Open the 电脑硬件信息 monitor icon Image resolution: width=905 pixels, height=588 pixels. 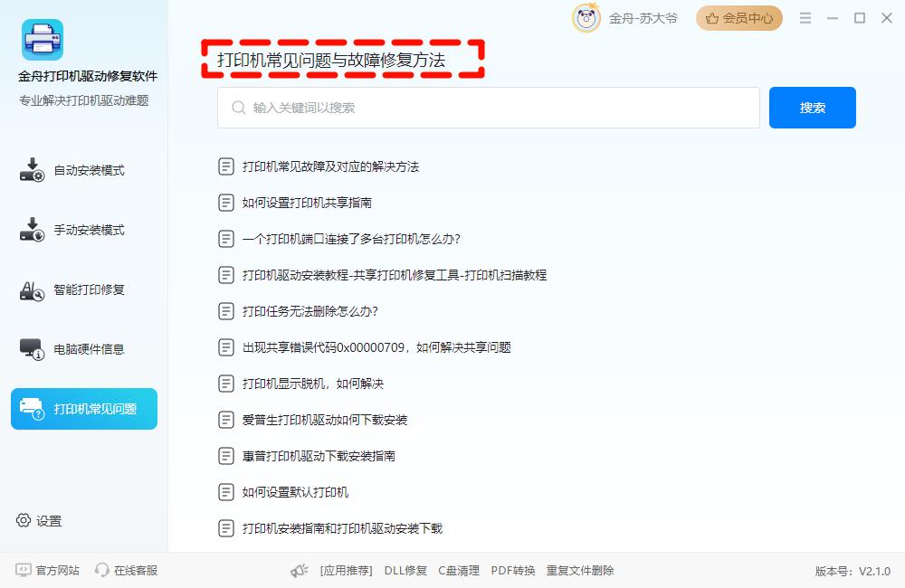click(x=32, y=349)
